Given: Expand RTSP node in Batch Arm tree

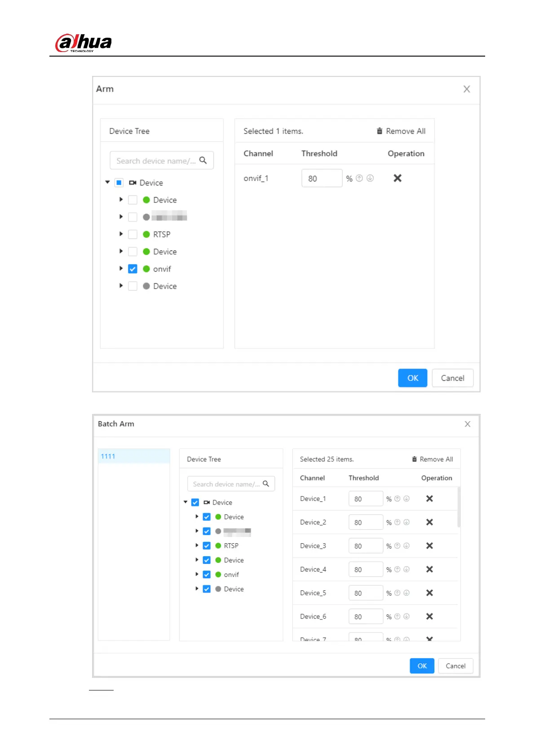Looking at the screenshot, I should [x=197, y=545].
